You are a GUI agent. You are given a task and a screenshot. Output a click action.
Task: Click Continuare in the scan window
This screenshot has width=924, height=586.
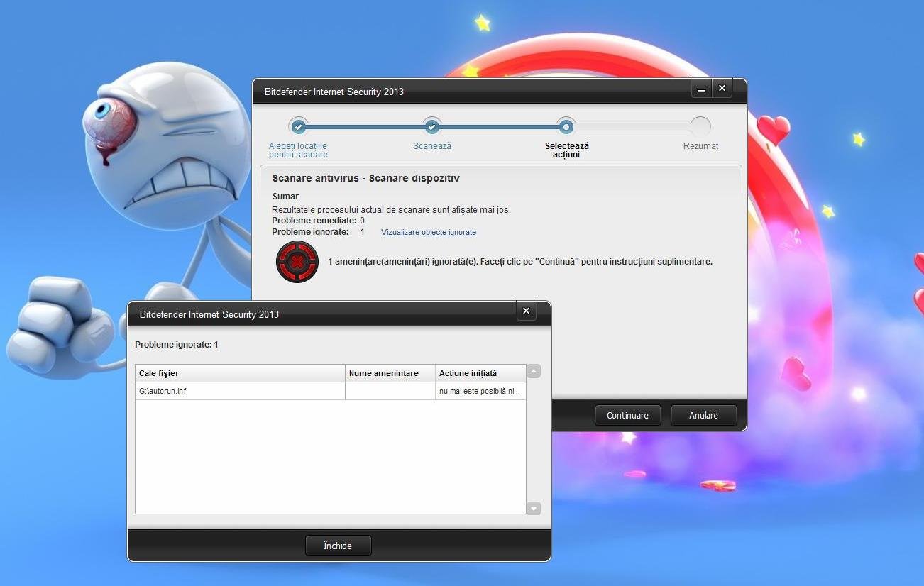pyautogui.click(x=627, y=415)
